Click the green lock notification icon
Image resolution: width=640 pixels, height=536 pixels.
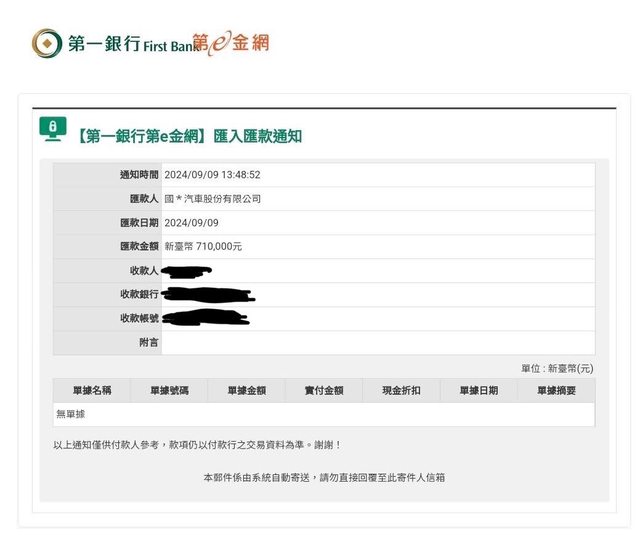pos(52,128)
